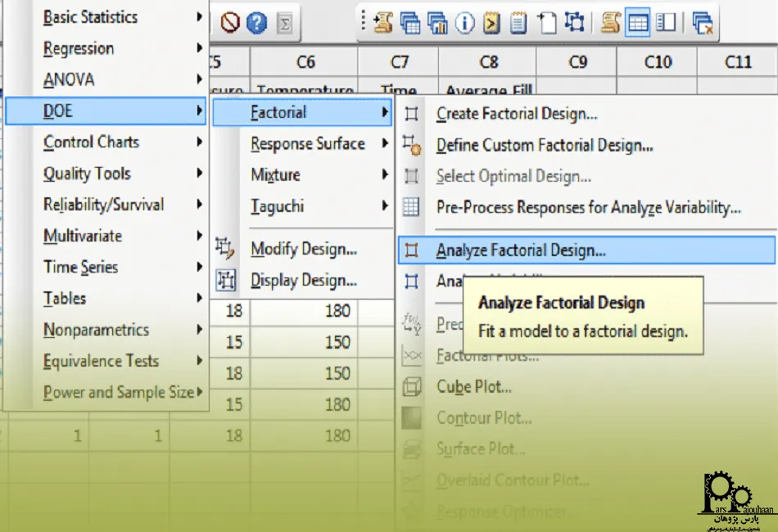Open Power and Sample Size submenu
The height and width of the screenshot is (532, 778).
(x=106, y=392)
